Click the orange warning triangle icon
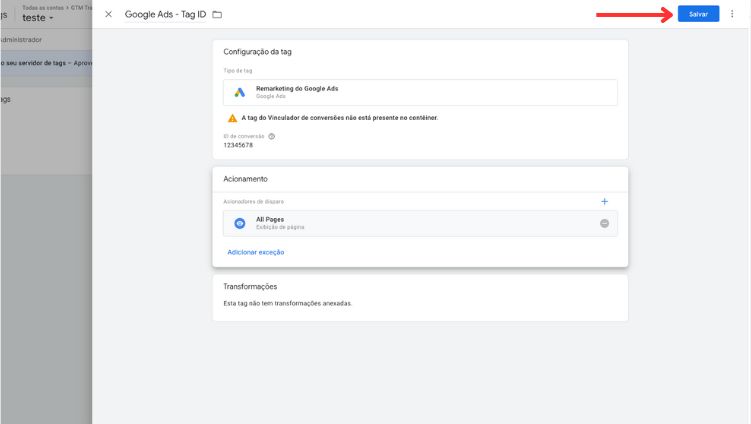 pos(232,118)
